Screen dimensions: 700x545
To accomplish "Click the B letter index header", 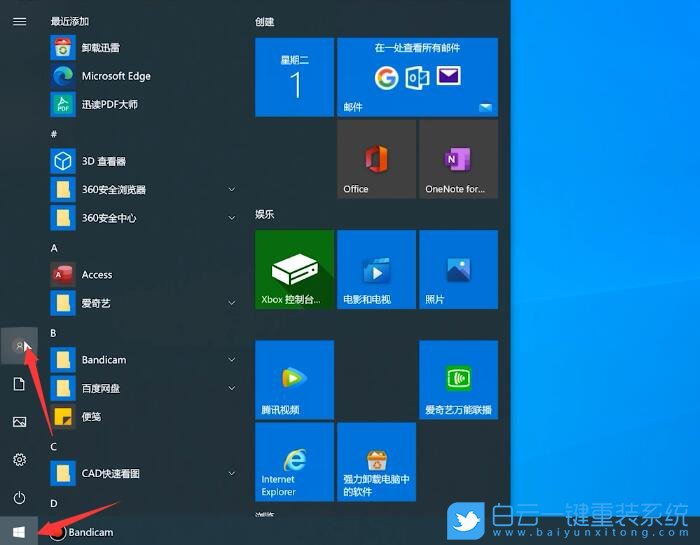I will (x=53, y=333).
